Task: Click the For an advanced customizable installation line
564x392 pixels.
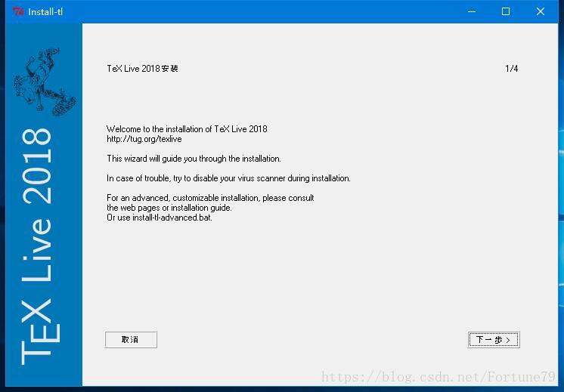Action: click(x=210, y=198)
